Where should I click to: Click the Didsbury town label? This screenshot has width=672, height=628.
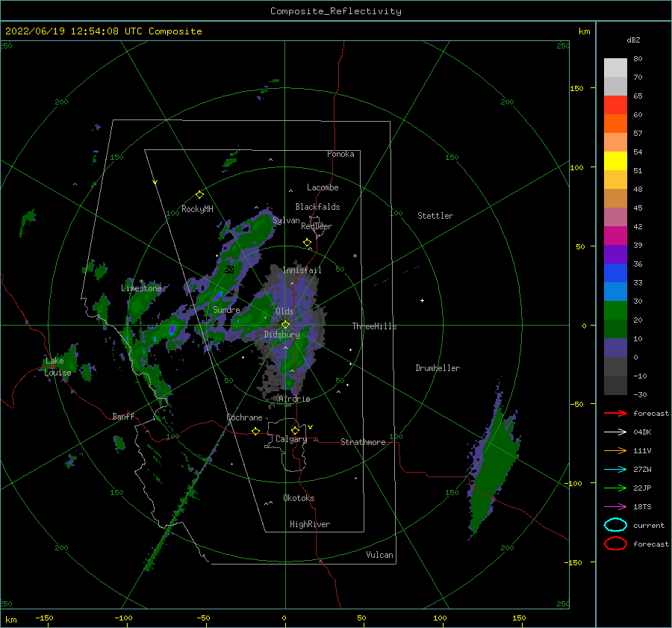click(281, 335)
